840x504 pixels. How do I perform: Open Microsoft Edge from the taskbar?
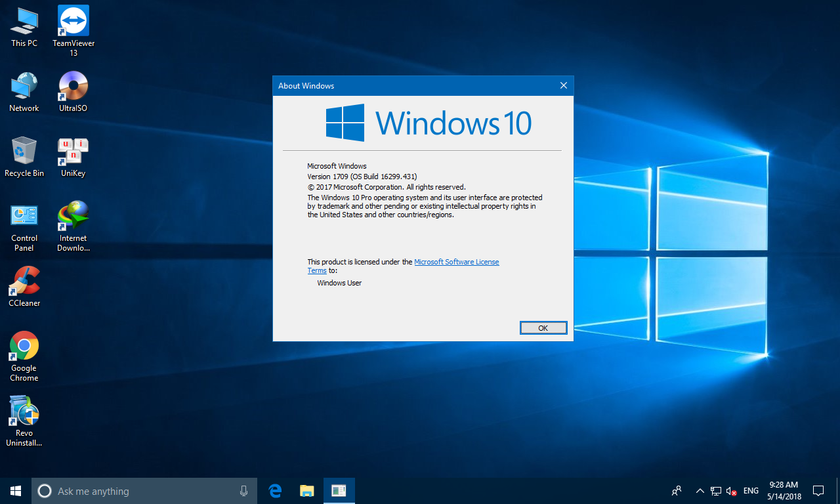pos(276,491)
